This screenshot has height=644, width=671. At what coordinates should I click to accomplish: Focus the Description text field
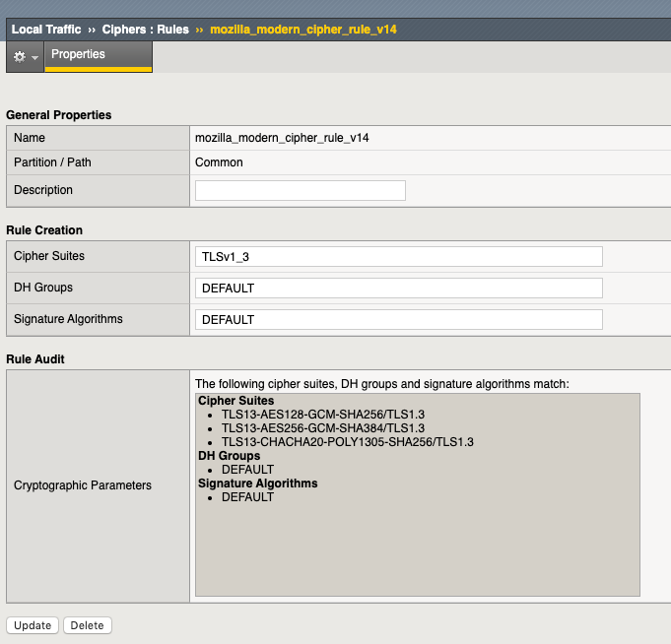point(301,190)
